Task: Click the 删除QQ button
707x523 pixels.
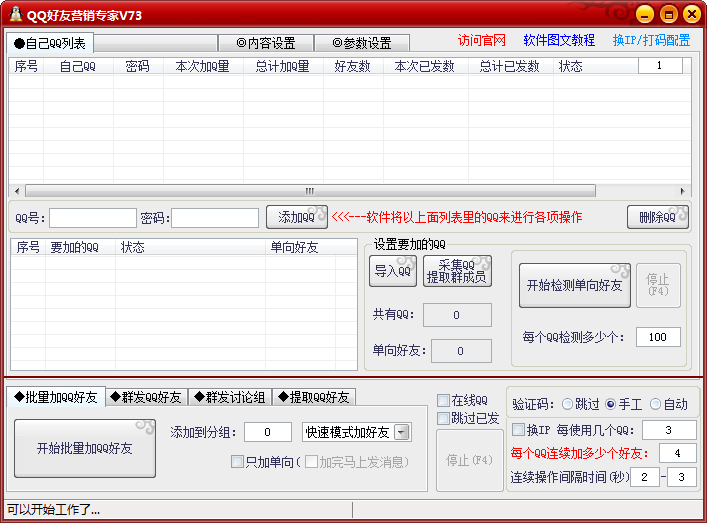Action: pos(657,217)
